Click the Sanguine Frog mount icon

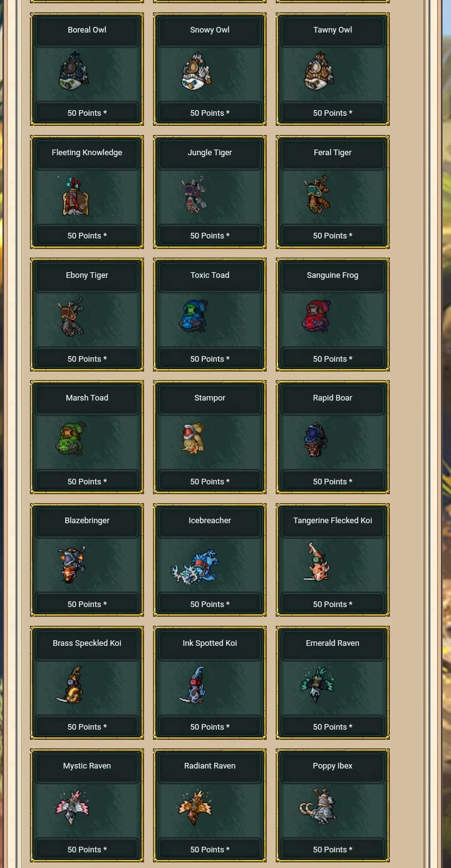click(316, 316)
